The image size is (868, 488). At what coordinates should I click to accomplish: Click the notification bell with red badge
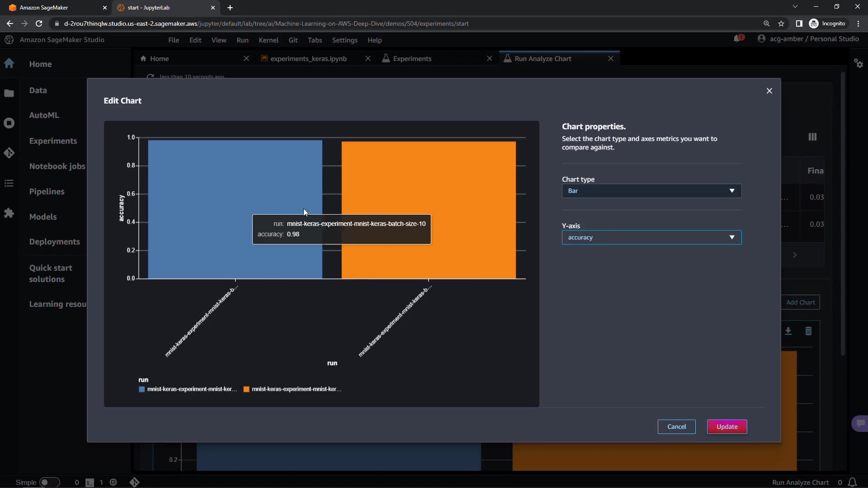[x=738, y=39]
